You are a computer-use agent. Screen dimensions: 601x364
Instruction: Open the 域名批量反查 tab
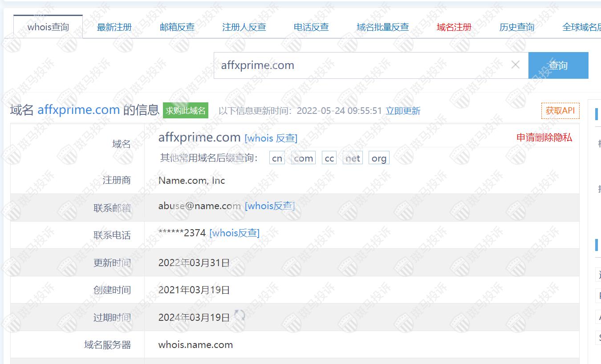[x=382, y=27]
